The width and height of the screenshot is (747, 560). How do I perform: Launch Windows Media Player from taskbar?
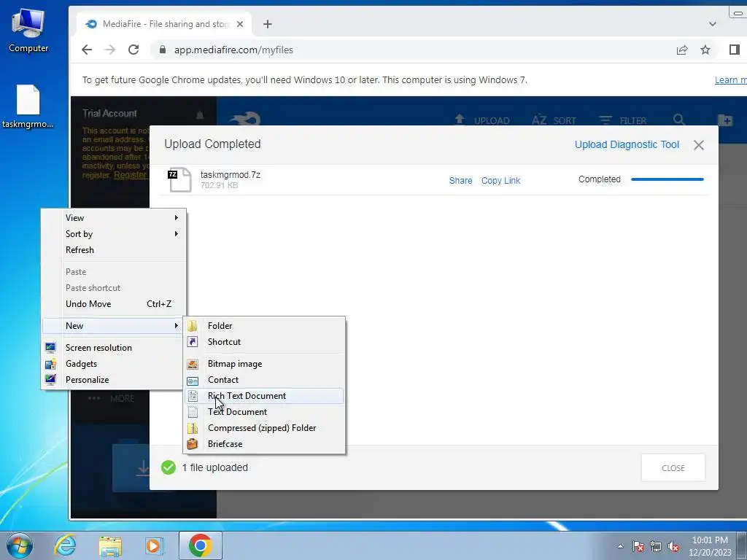(x=155, y=545)
